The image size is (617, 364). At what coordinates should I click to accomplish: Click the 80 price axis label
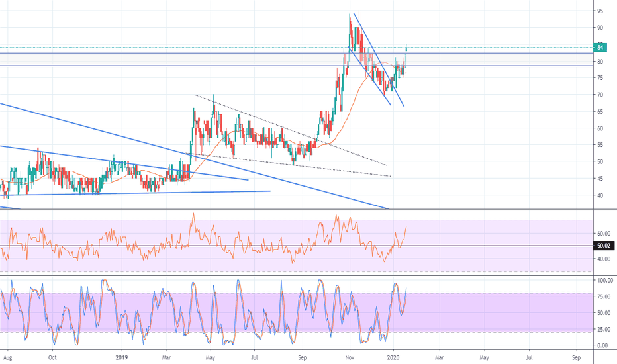point(600,62)
